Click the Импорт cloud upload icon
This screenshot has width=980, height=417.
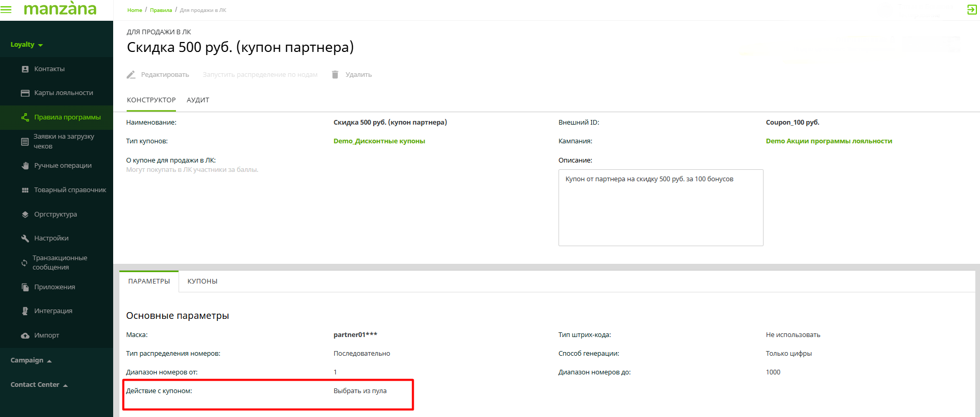pyautogui.click(x=25, y=335)
